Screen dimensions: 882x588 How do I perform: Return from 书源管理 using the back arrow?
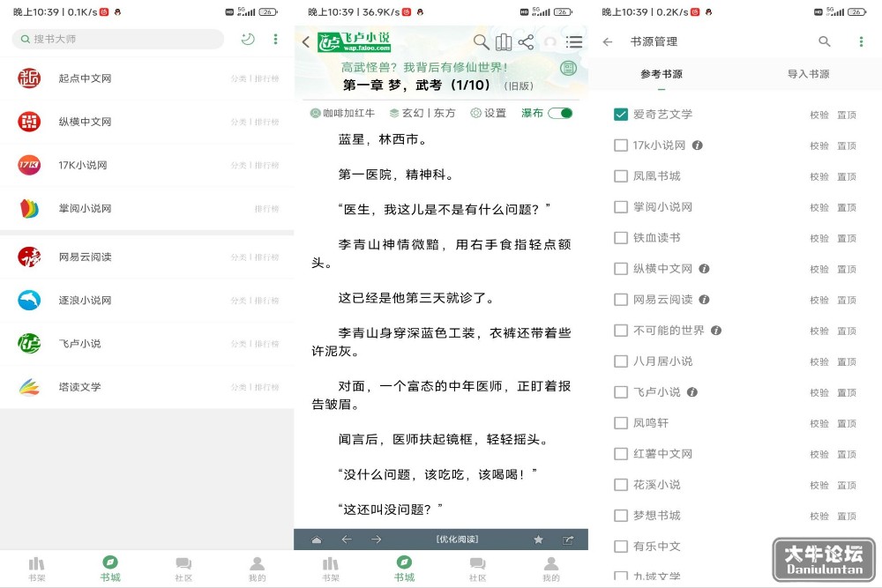[608, 41]
